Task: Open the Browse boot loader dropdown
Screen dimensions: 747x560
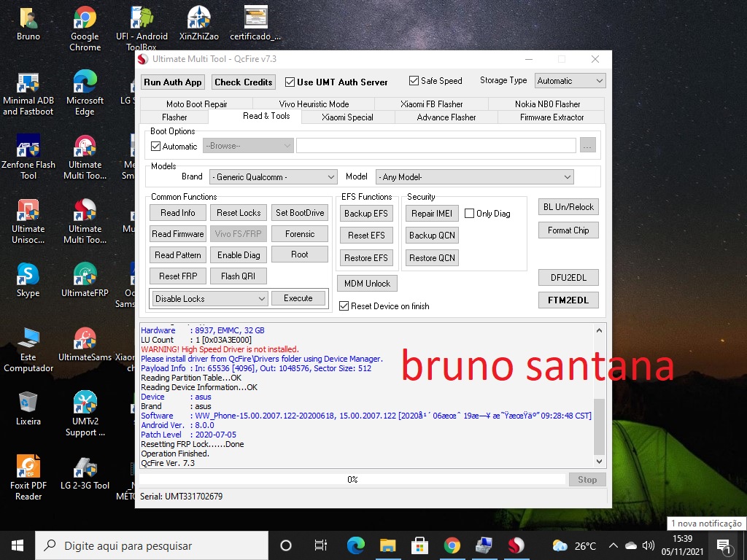Action: coord(248,146)
